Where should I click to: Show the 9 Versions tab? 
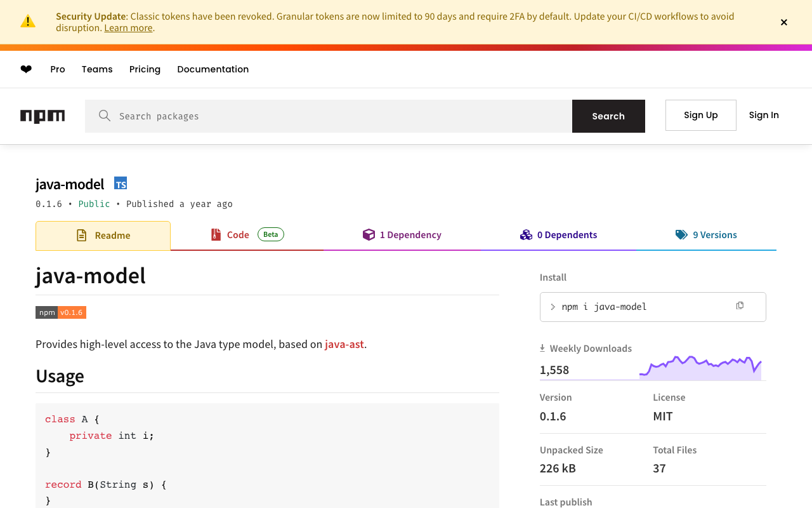point(706,235)
